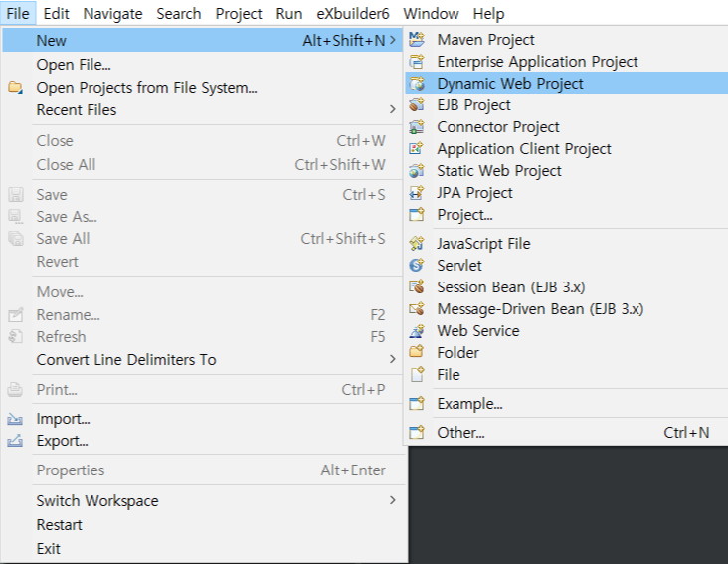Screen dimensions: 728x564
Task: Select Application Client Project label
Action: (524, 148)
